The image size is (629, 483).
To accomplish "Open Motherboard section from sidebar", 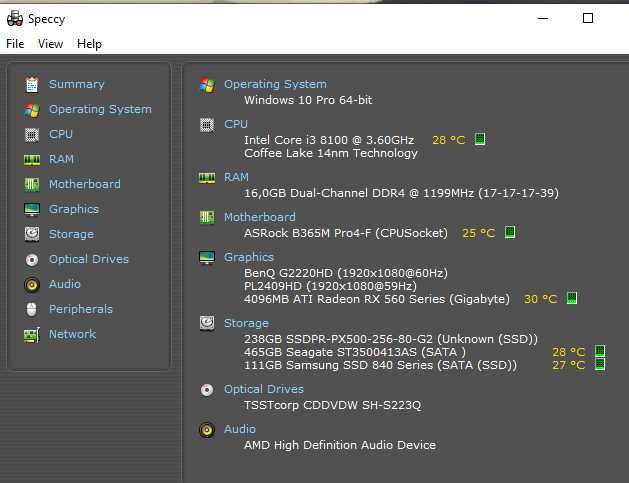I will 85,184.
